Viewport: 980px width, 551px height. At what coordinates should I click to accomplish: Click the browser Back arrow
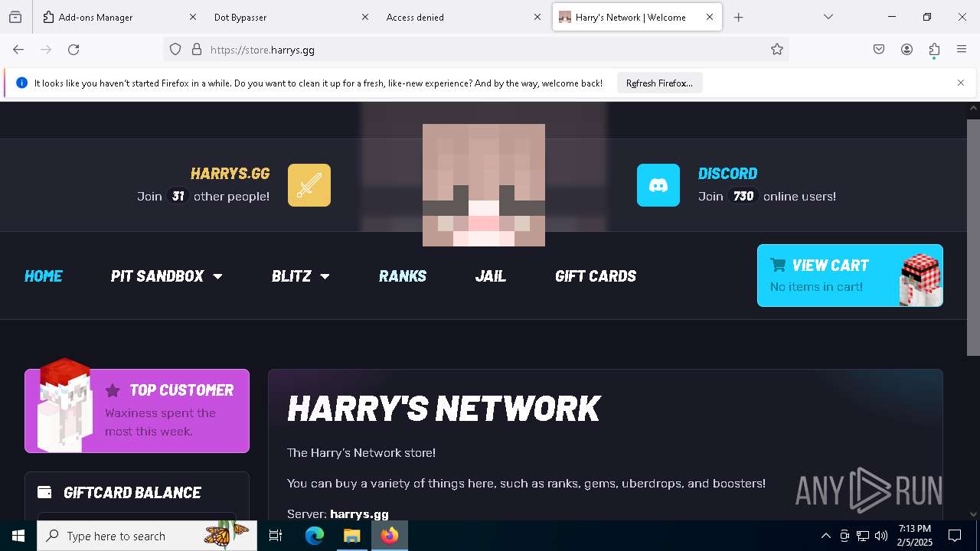click(x=18, y=50)
